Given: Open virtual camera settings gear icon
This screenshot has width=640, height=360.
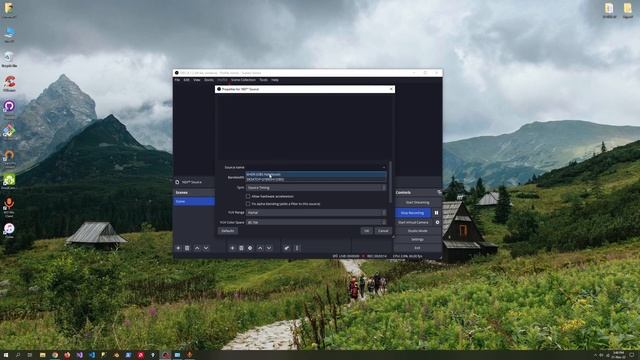Looking at the screenshot, I should click(437, 222).
